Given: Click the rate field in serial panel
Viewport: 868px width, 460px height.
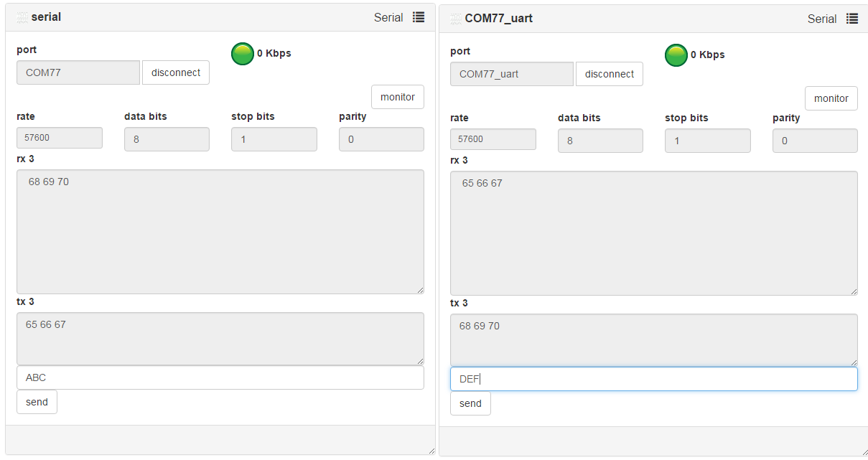Looking at the screenshot, I should pyautogui.click(x=60, y=138).
